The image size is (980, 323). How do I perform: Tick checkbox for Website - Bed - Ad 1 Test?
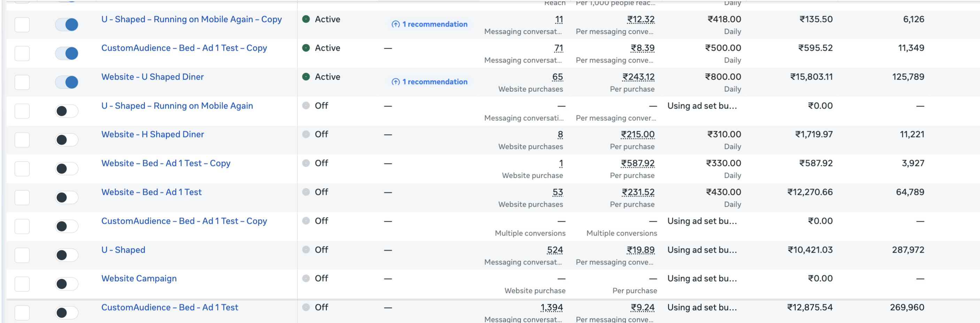click(x=22, y=198)
